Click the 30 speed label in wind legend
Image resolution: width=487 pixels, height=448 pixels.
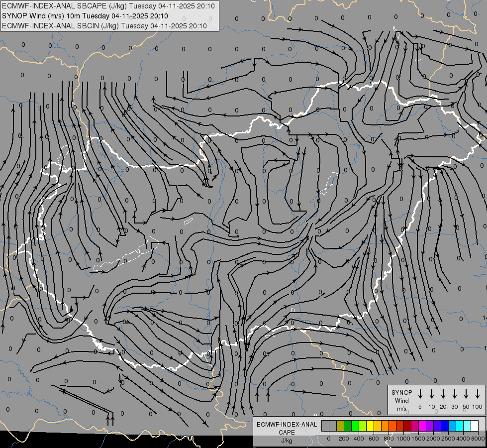click(x=454, y=407)
